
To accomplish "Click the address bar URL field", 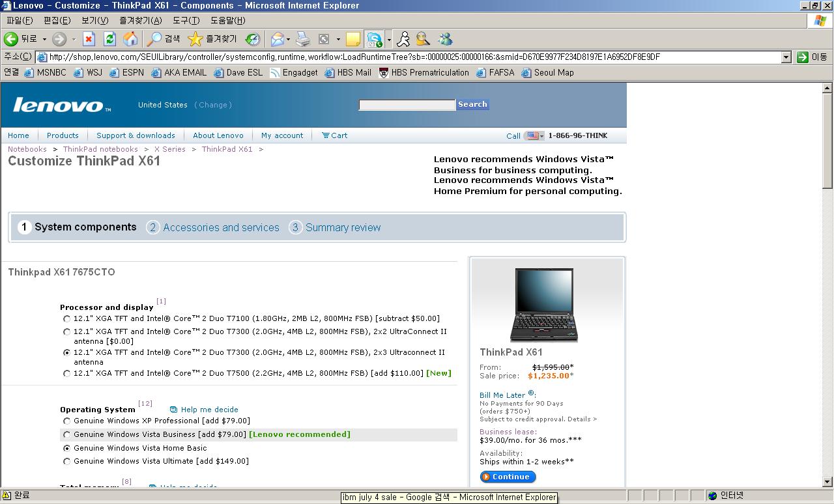I will (410, 57).
